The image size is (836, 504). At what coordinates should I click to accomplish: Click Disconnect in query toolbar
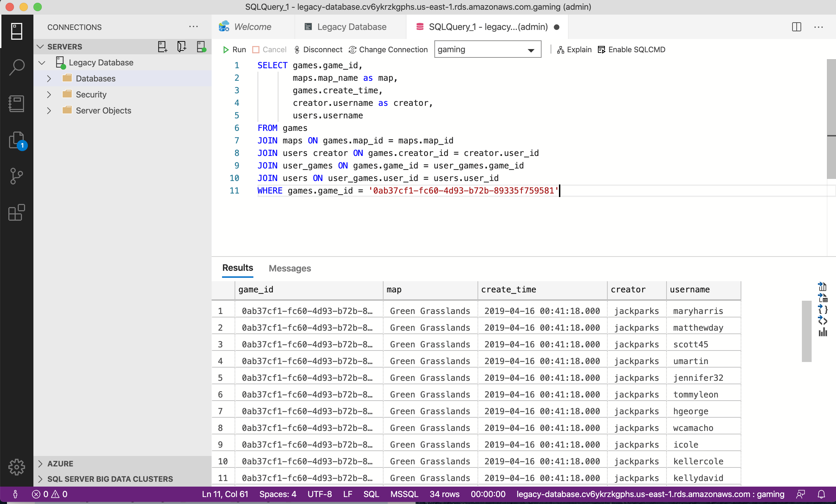[x=318, y=50]
